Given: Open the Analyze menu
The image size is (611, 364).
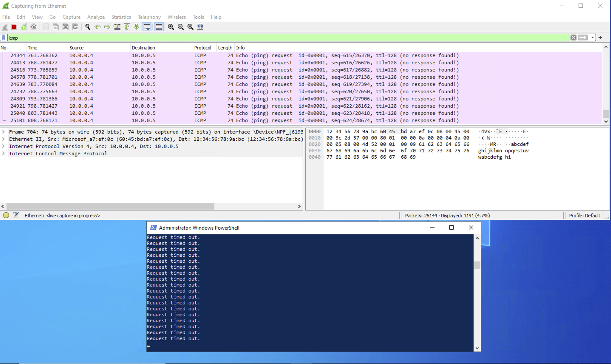Looking at the screenshot, I should pyautogui.click(x=96, y=17).
